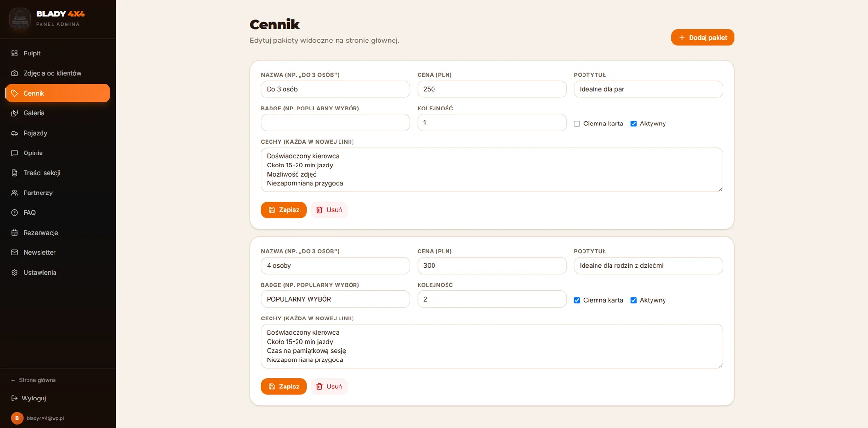Click the Partnerzy people icon
This screenshot has height=428, width=868.
coord(14,193)
